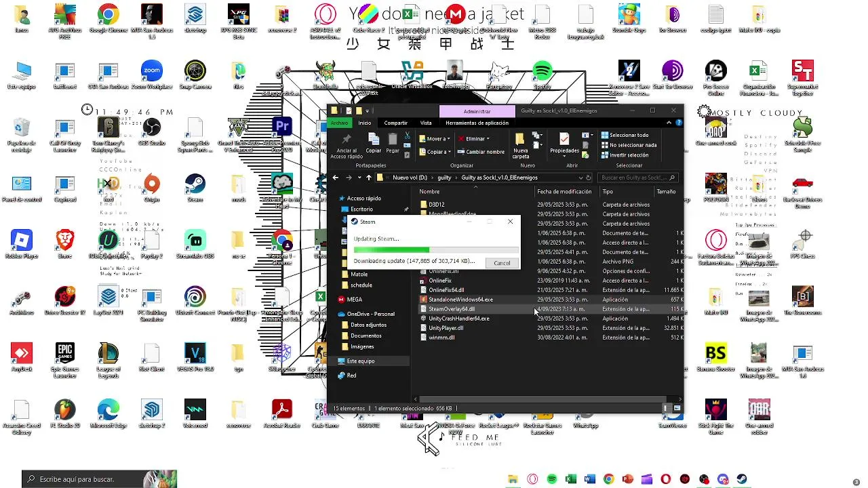Viewport: 868px width, 488px height.
Task: Open the Copiar a dropdown
Action: (x=435, y=152)
